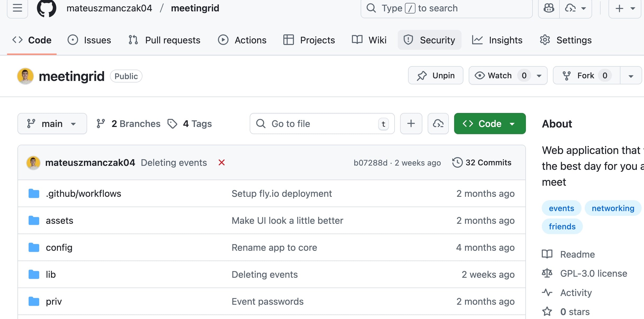Expand the main branch selector dropdown
The height and width of the screenshot is (319, 644).
pos(52,124)
